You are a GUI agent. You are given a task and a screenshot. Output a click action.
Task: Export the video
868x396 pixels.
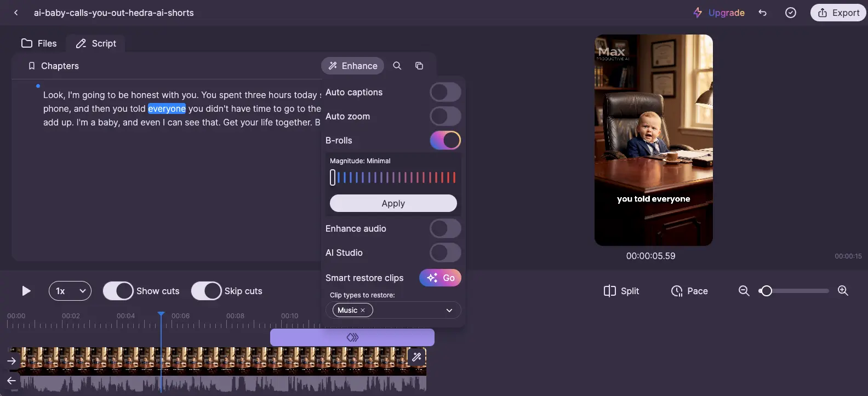click(x=838, y=13)
